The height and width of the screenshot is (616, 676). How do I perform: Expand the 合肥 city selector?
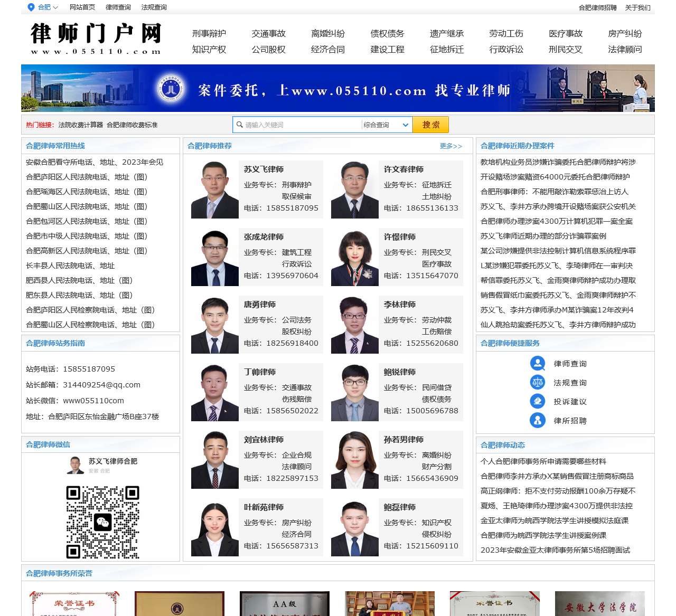[48, 7]
